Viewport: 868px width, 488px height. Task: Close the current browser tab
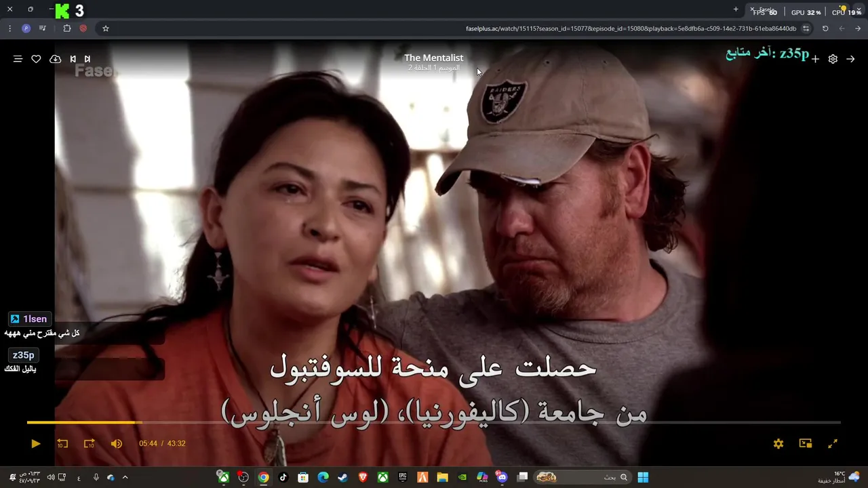coord(751,9)
